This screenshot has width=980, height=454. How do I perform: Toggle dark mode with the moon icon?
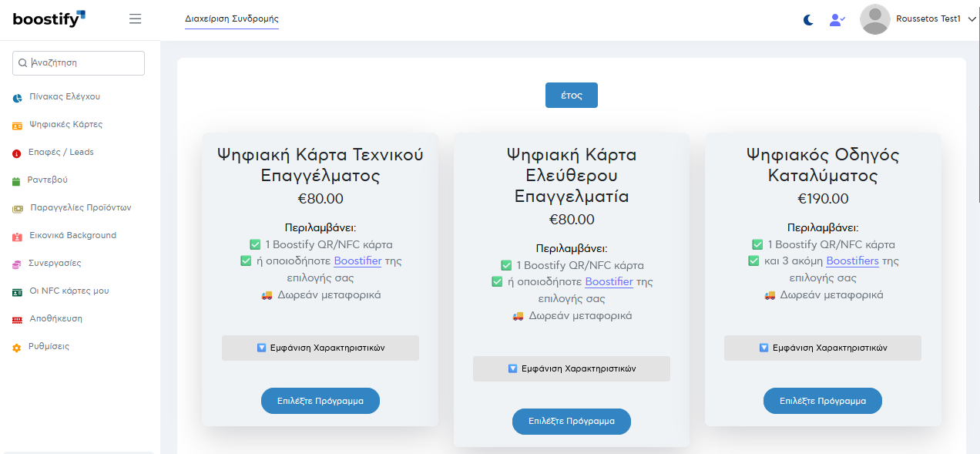(x=808, y=20)
